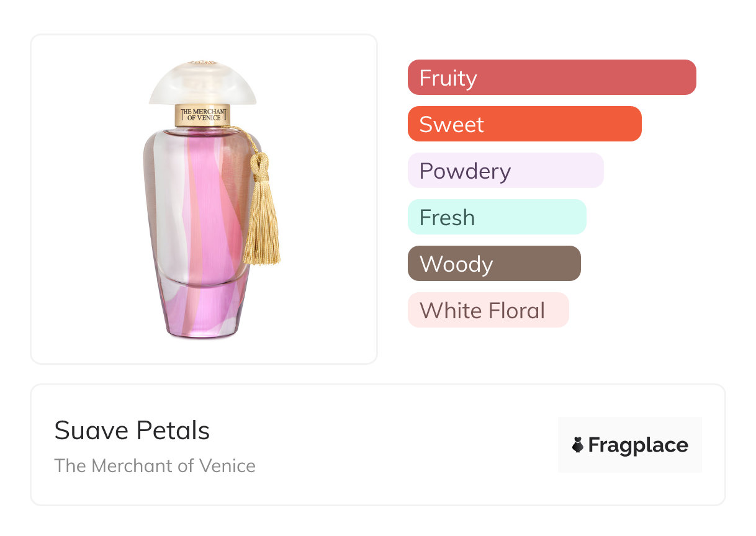
Task: Select the Fruity accord bar
Action: tap(551, 78)
